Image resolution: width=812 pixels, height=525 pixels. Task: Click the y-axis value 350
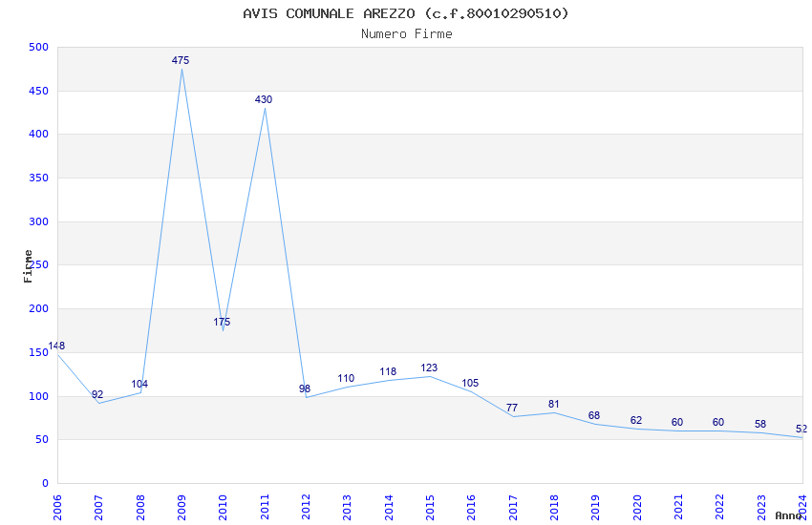tap(39, 178)
